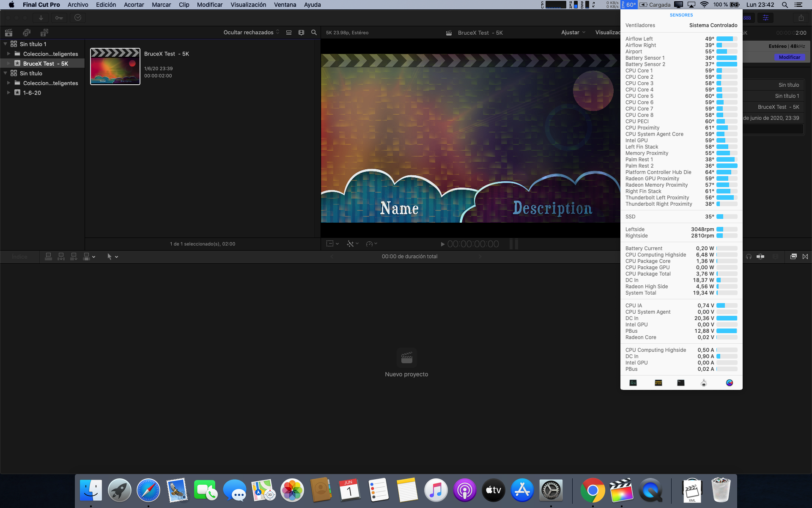Open the titles and generators sidebar

[x=44, y=33]
